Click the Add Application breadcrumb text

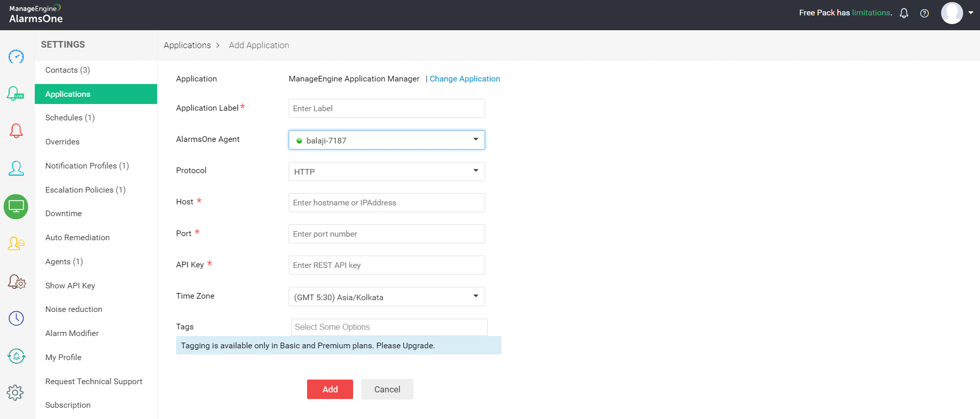[259, 45]
